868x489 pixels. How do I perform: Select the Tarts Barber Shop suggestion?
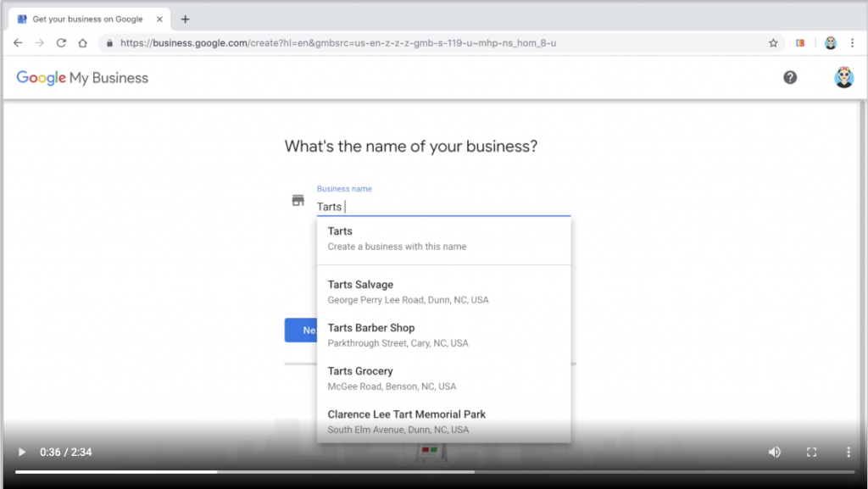(x=443, y=336)
